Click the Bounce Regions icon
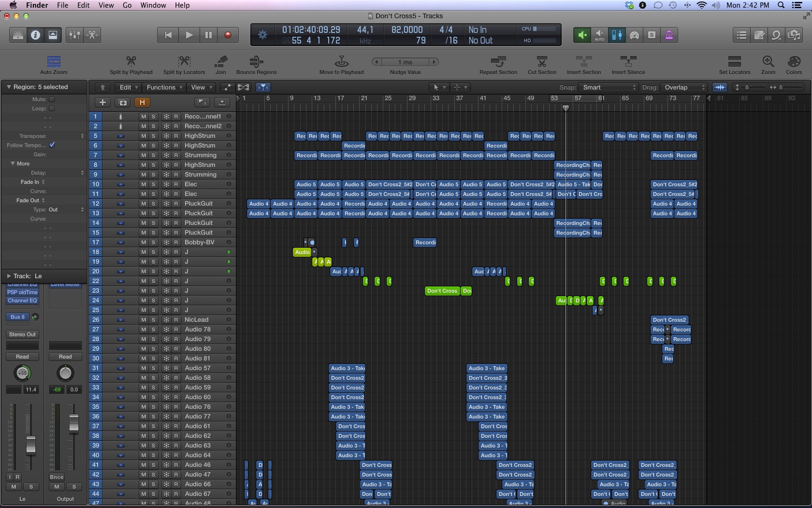The width and height of the screenshot is (812, 508). point(256,61)
